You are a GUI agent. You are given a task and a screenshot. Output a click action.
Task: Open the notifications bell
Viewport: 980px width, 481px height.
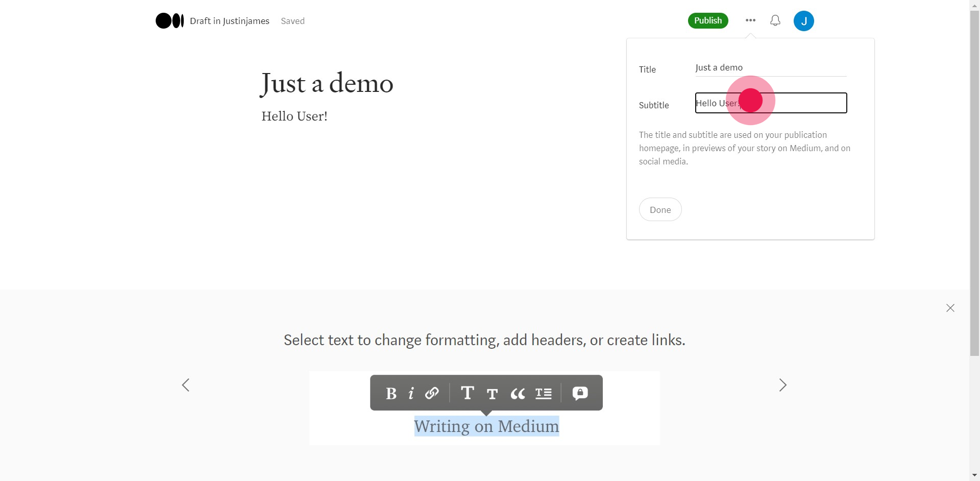[775, 20]
